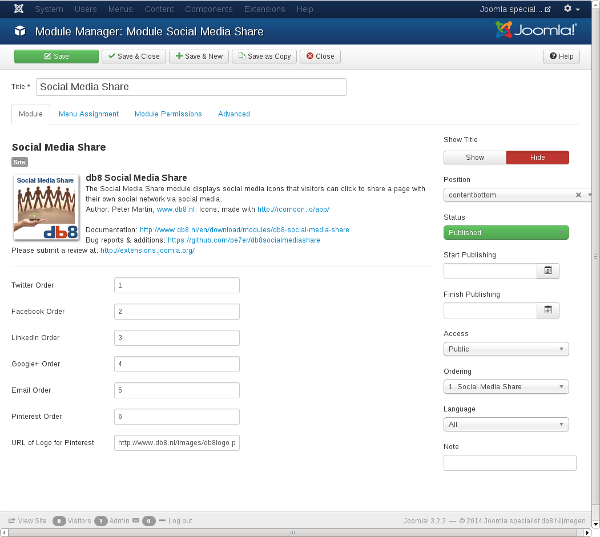Open the icomoon icons link
The image size is (600, 537).
[x=293, y=209]
